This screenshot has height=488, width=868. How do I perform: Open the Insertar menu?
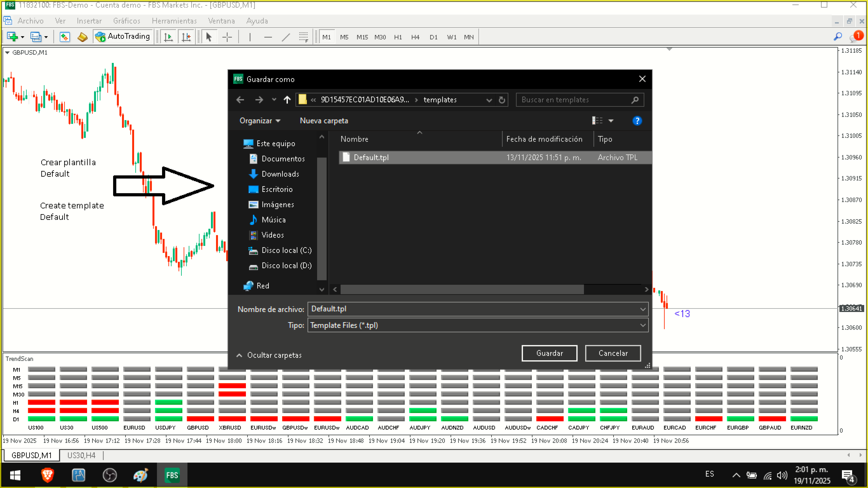click(x=89, y=20)
